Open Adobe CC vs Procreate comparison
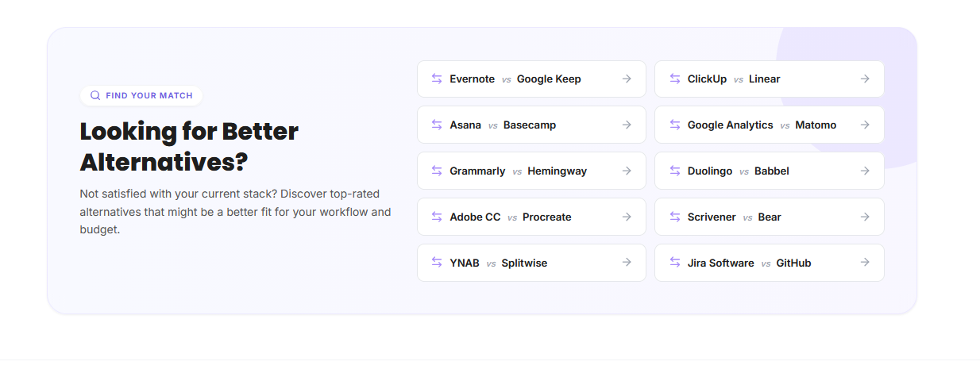 pos(531,217)
